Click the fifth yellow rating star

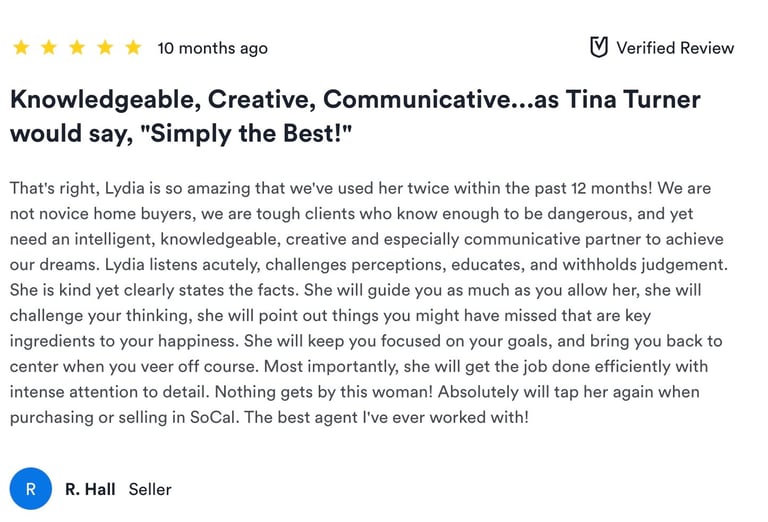132,48
